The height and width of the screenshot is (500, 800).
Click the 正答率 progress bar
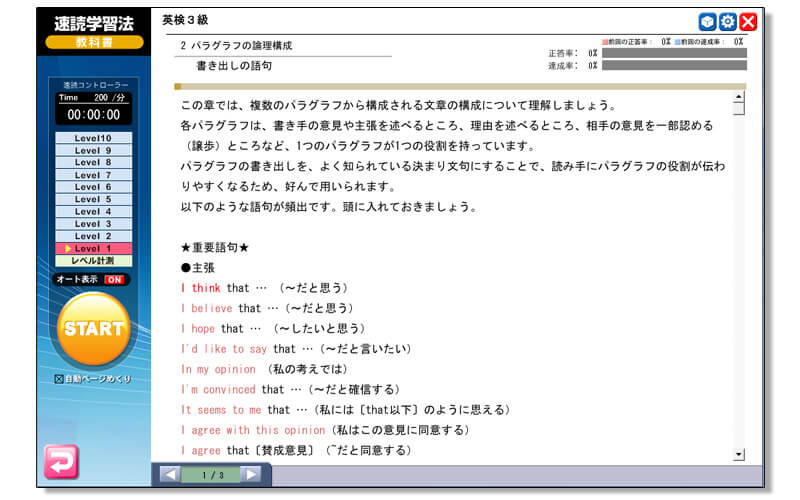click(x=674, y=53)
